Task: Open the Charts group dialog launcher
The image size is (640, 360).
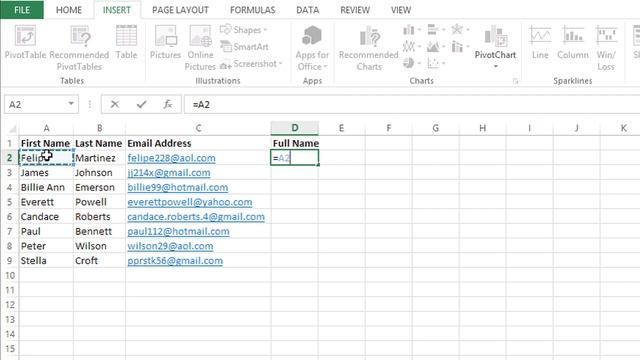Action: tap(515, 81)
